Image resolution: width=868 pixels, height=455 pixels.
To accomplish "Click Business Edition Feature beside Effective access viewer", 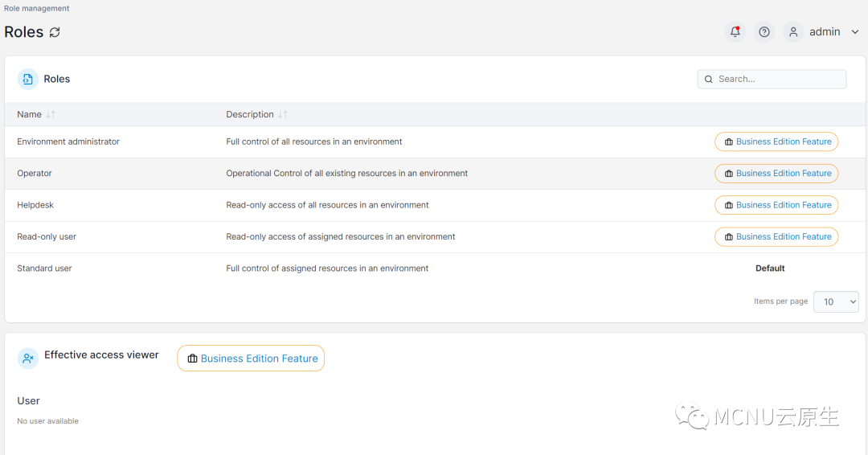I will 251,359.
